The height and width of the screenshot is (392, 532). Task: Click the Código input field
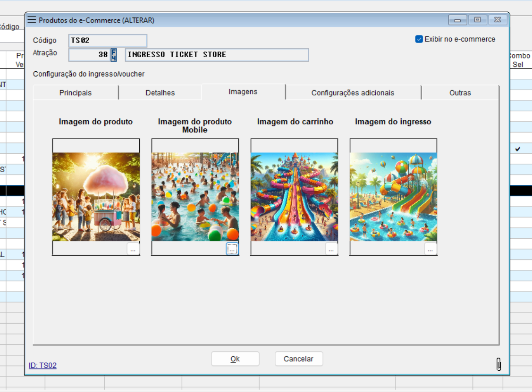[108, 41]
